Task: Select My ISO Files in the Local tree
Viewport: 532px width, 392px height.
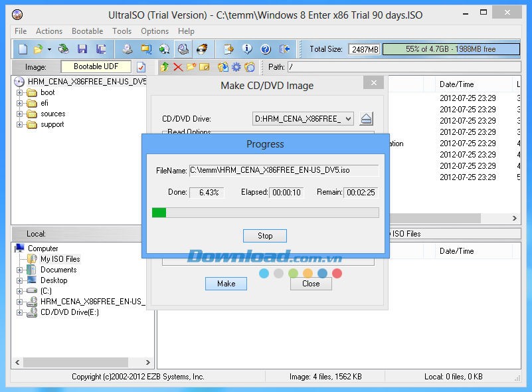Action: tap(60, 259)
